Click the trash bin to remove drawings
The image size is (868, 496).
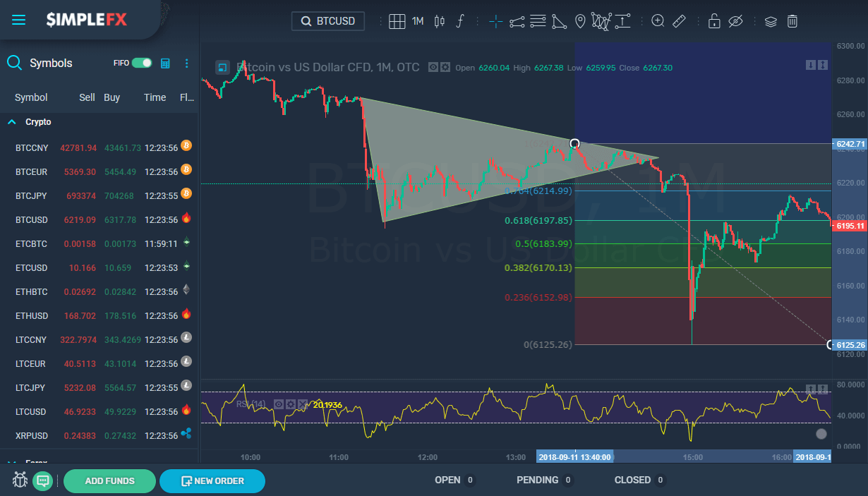(x=792, y=21)
